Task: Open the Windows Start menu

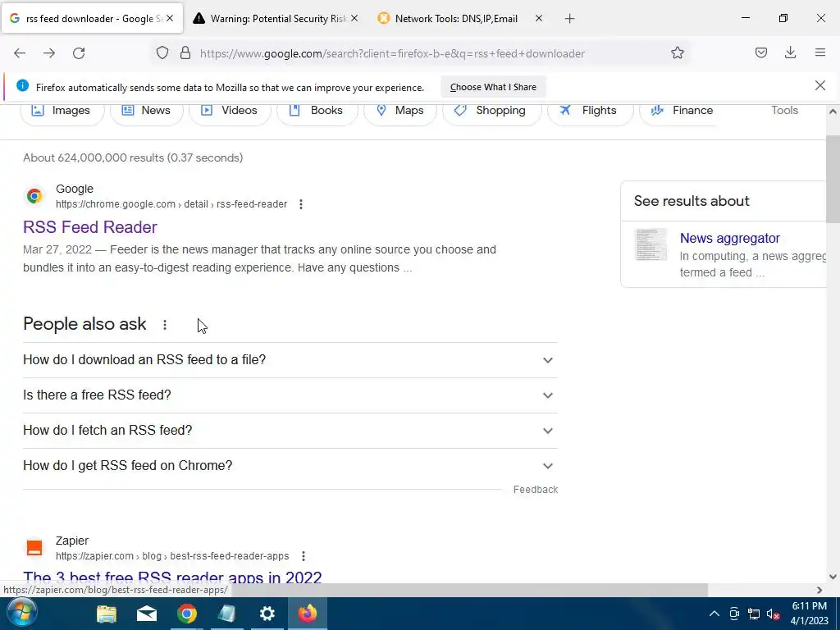Action: (22, 614)
